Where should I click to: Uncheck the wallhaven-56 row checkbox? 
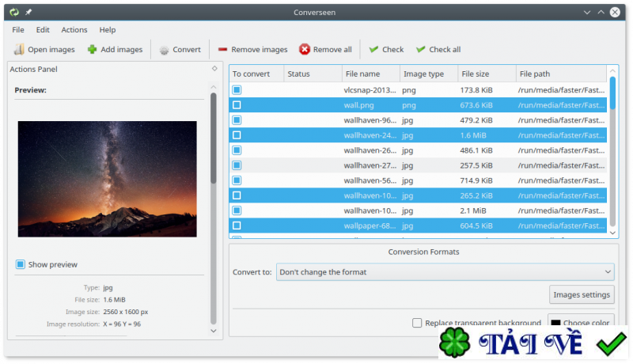tap(237, 180)
